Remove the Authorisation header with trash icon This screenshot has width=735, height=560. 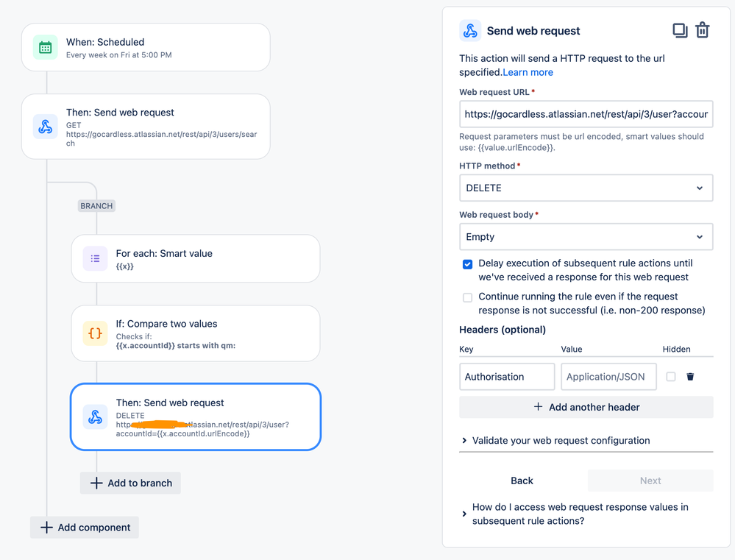click(690, 377)
